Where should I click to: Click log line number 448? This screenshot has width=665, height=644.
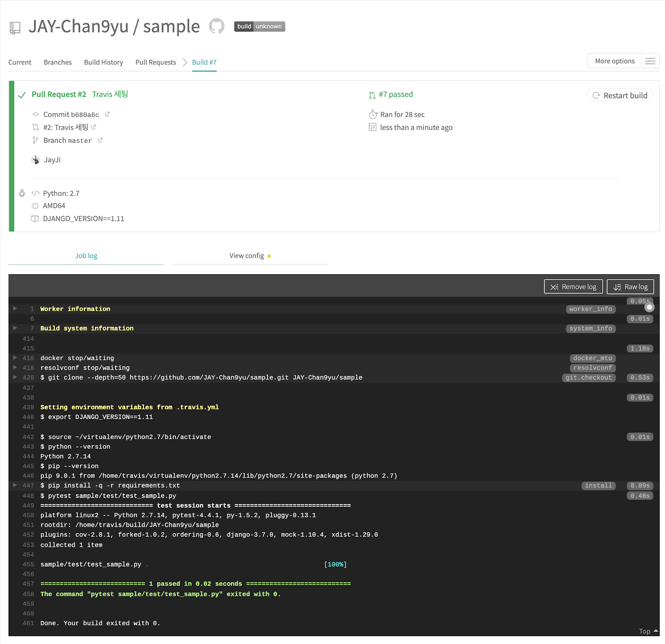[28, 496]
